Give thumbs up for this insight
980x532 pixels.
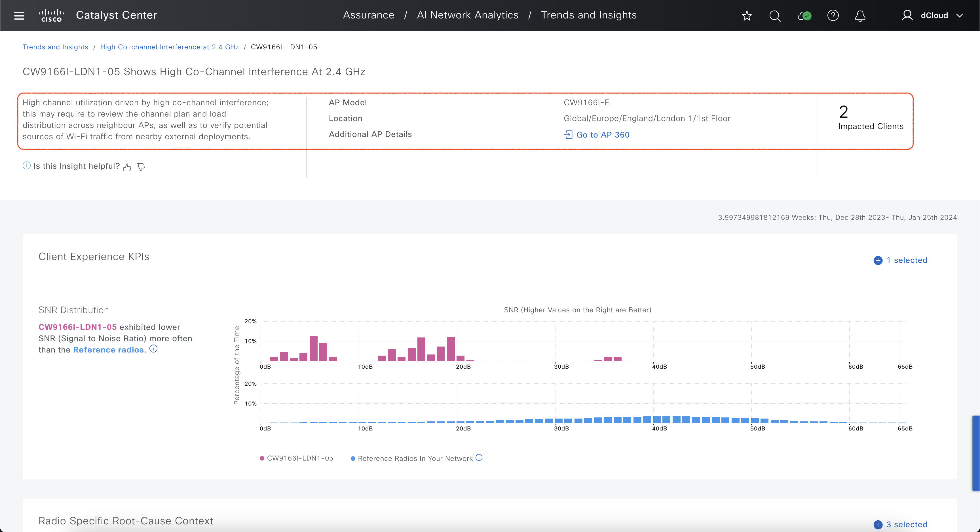(x=127, y=167)
